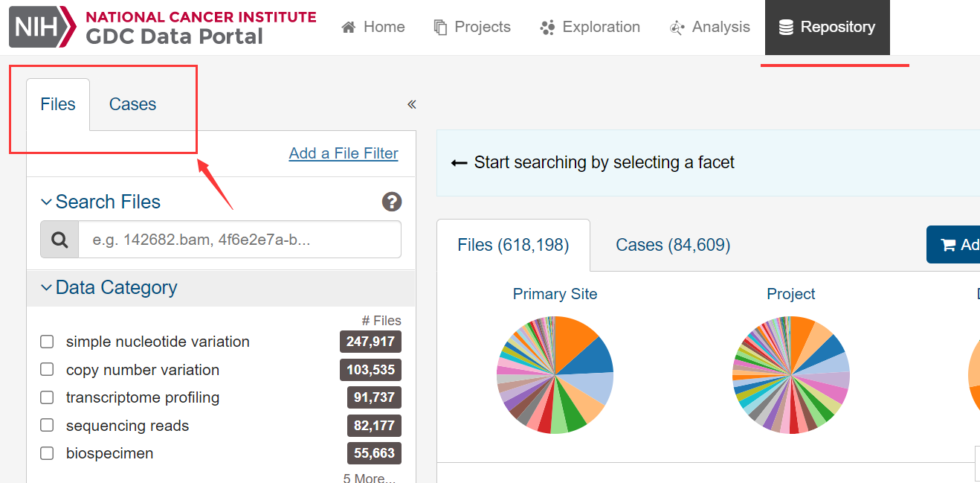Image resolution: width=980 pixels, height=483 pixels.
Task: Collapse the sidebar with double-chevron icon
Action: click(x=412, y=104)
